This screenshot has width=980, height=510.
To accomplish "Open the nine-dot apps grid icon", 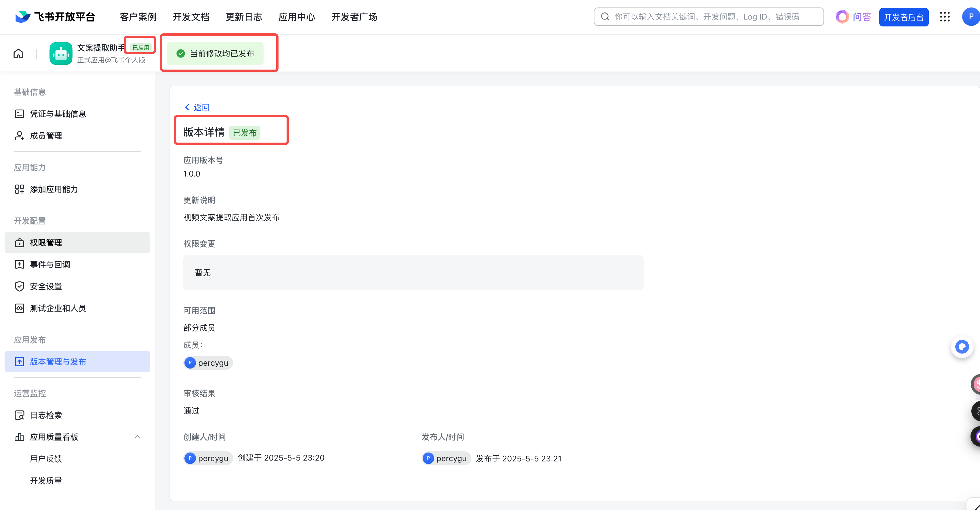I will pyautogui.click(x=945, y=17).
